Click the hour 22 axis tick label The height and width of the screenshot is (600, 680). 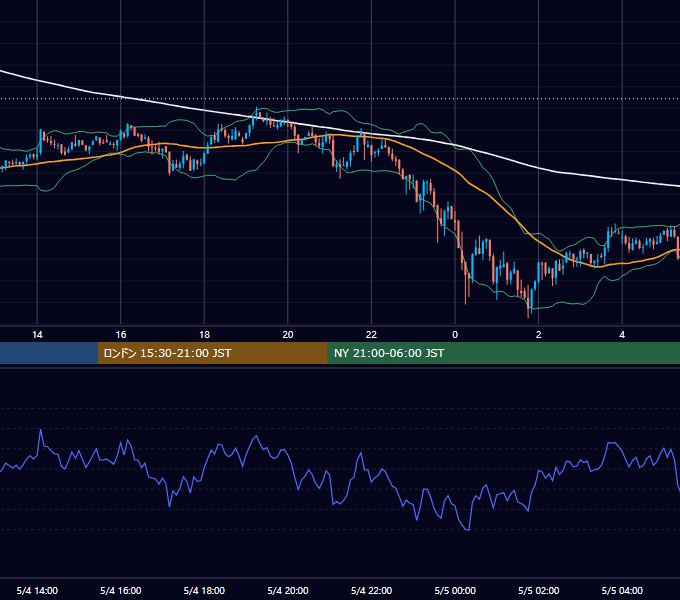click(371, 335)
